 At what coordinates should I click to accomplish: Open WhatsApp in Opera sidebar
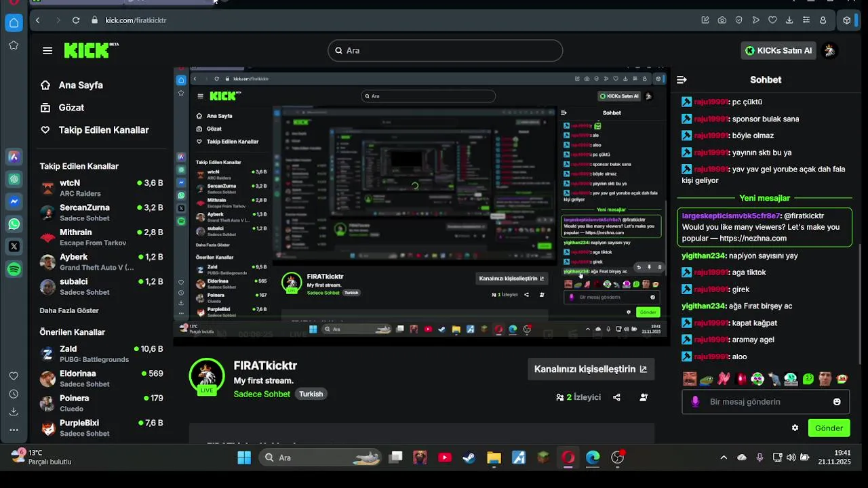coord(14,224)
